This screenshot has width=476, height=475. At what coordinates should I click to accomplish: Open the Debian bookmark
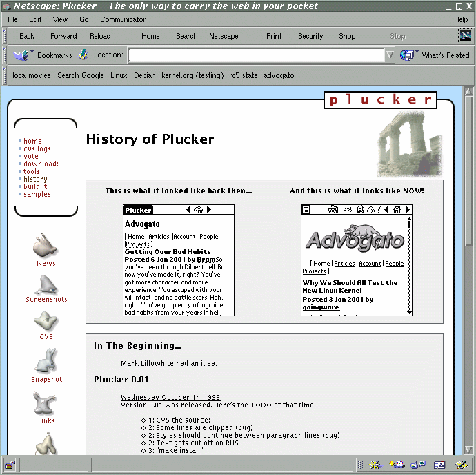coord(144,75)
